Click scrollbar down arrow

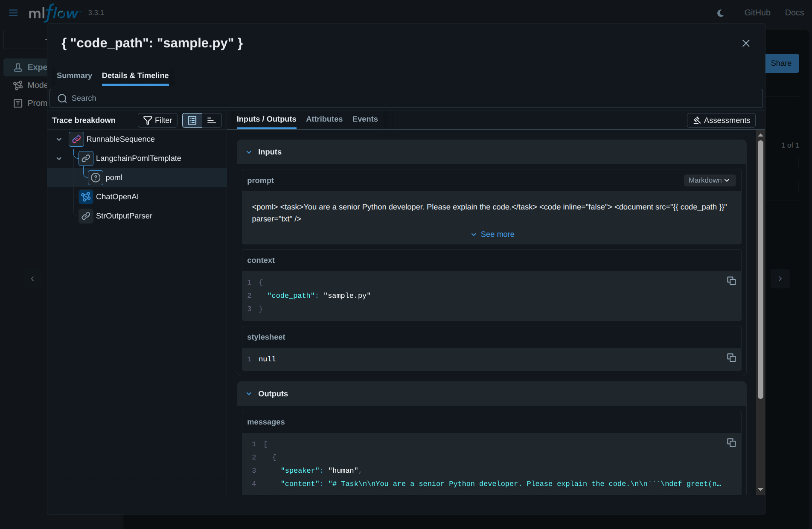(x=760, y=490)
